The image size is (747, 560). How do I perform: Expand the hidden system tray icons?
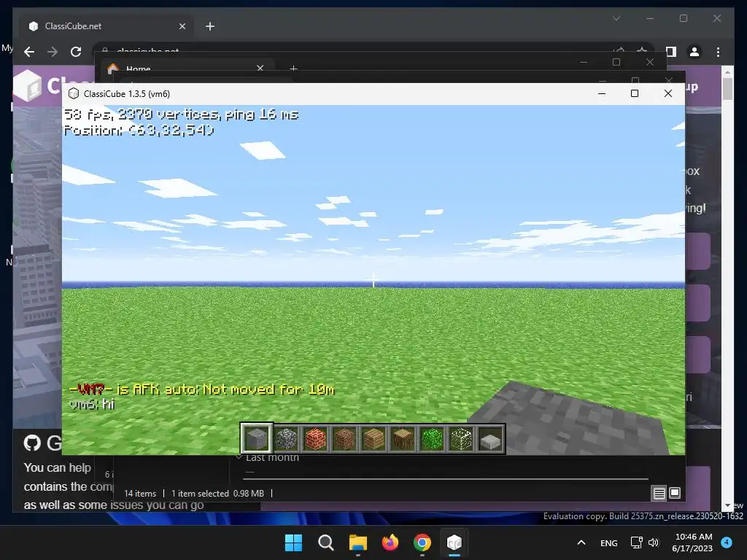(x=581, y=542)
